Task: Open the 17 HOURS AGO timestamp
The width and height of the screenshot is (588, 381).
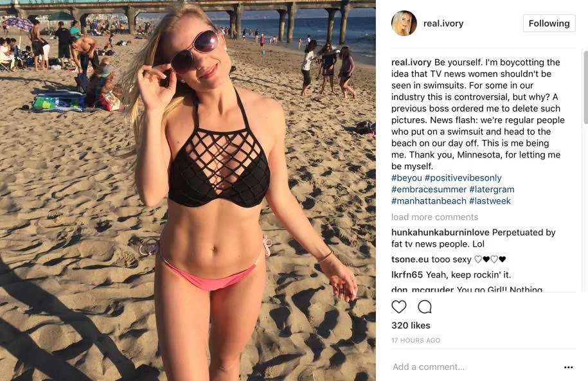Action: [x=416, y=341]
